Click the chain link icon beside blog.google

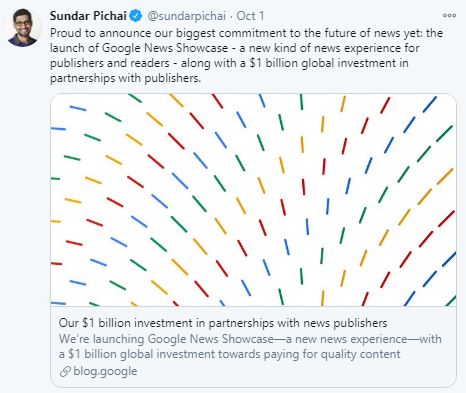(x=65, y=371)
